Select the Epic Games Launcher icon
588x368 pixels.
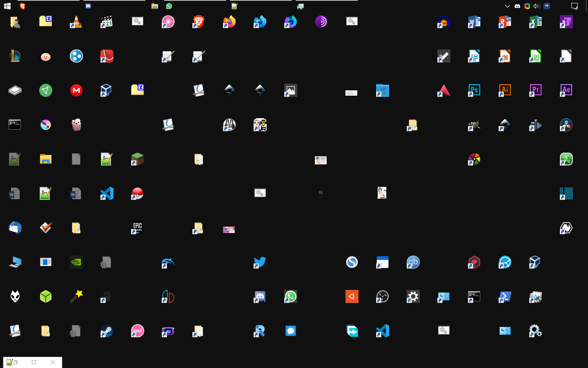coord(137,227)
